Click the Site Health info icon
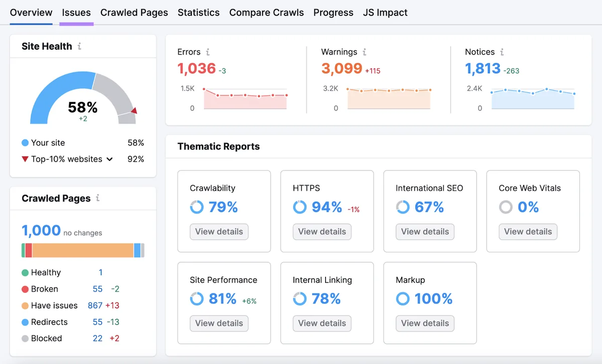The image size is (602, 364). (x=79, y=46)
